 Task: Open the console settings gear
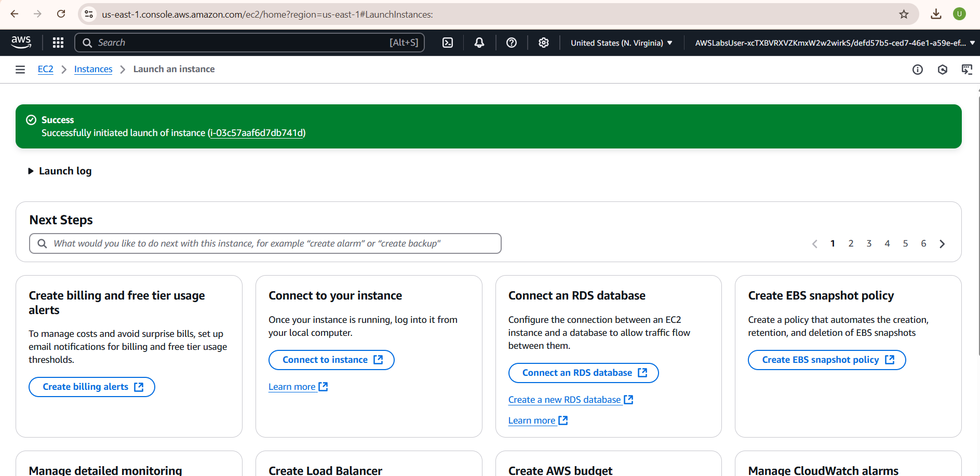point(544,43)
